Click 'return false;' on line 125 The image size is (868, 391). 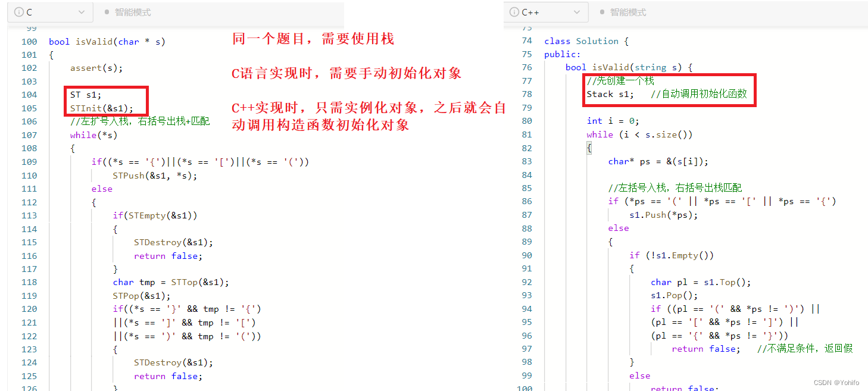pos(168,376)
